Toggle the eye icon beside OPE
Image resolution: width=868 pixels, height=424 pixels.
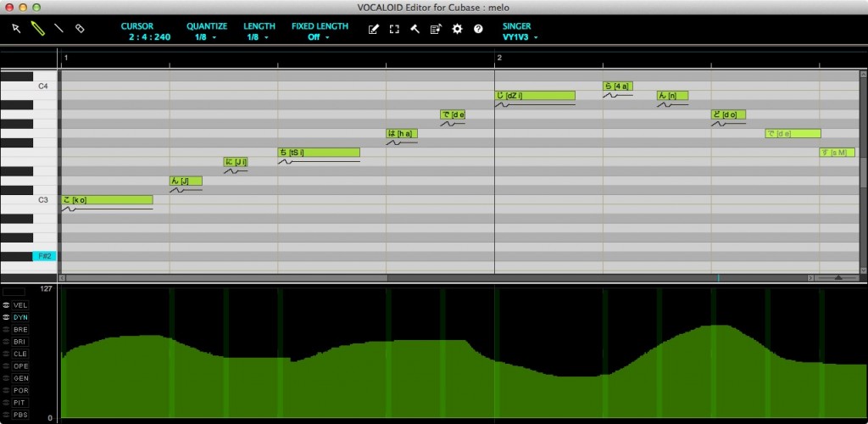[6, 365]
